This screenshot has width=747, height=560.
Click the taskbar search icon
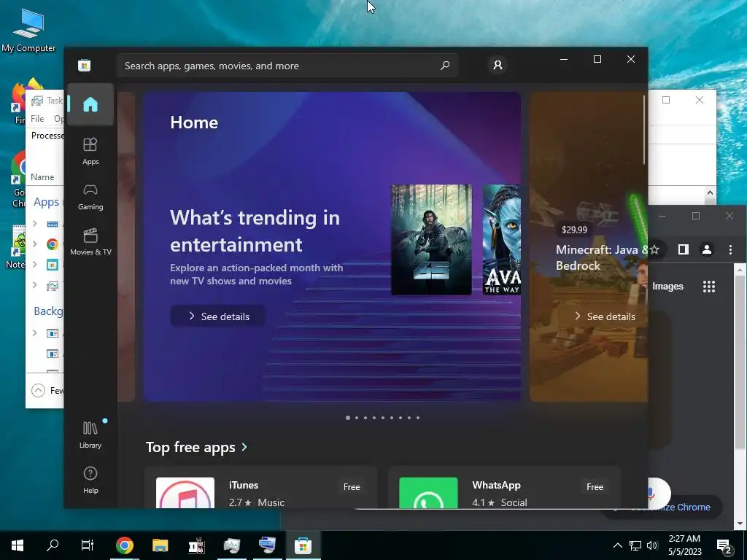tap(53, 545)
